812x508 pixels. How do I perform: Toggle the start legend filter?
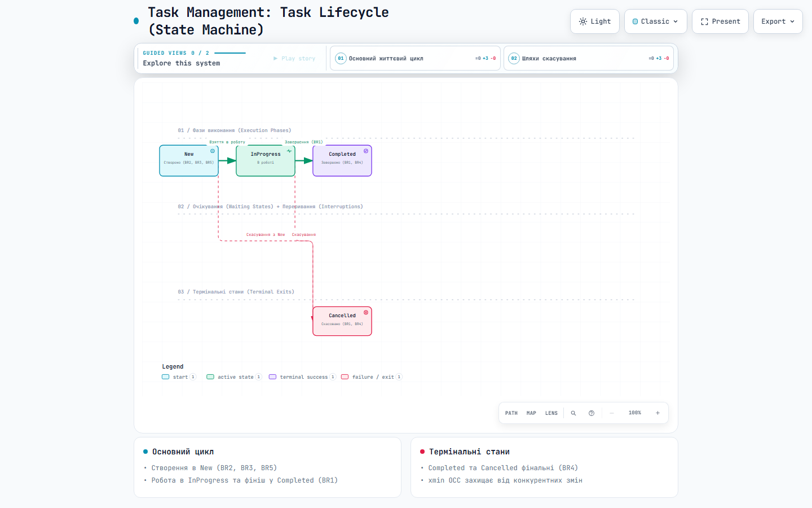pyautogui.click(x=179, y=377)
